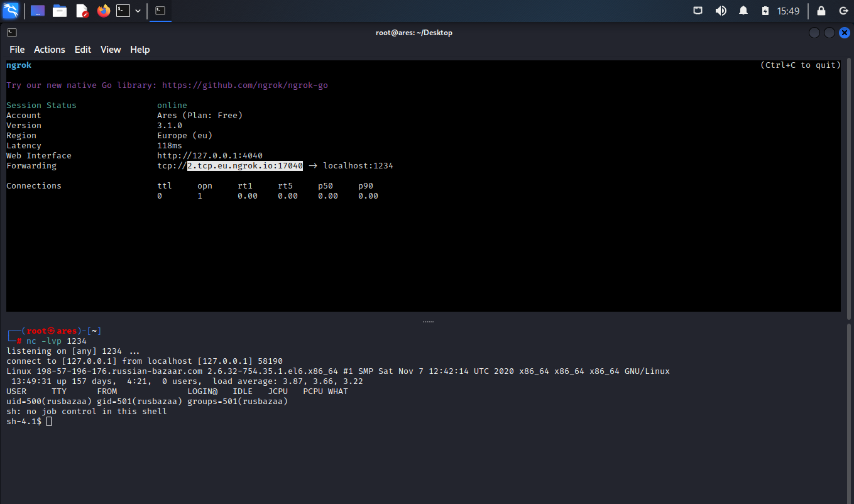Open the Help menu
The height and width of the screenshot is (504, 854).
(140, 50)
